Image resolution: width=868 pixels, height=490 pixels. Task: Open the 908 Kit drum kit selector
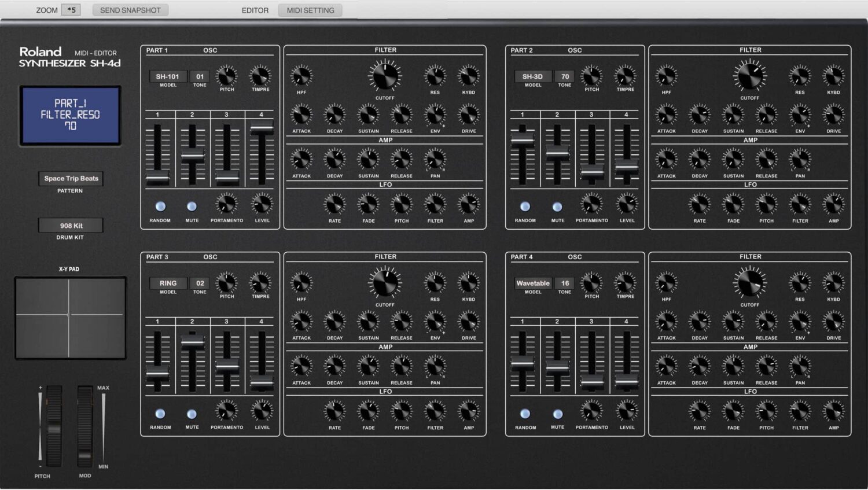click(x=71, y=226)
